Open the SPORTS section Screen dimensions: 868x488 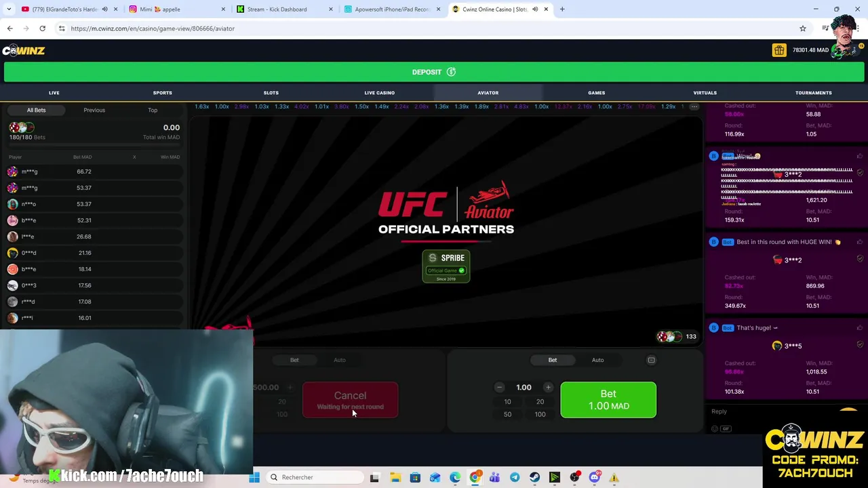[163, 93]
